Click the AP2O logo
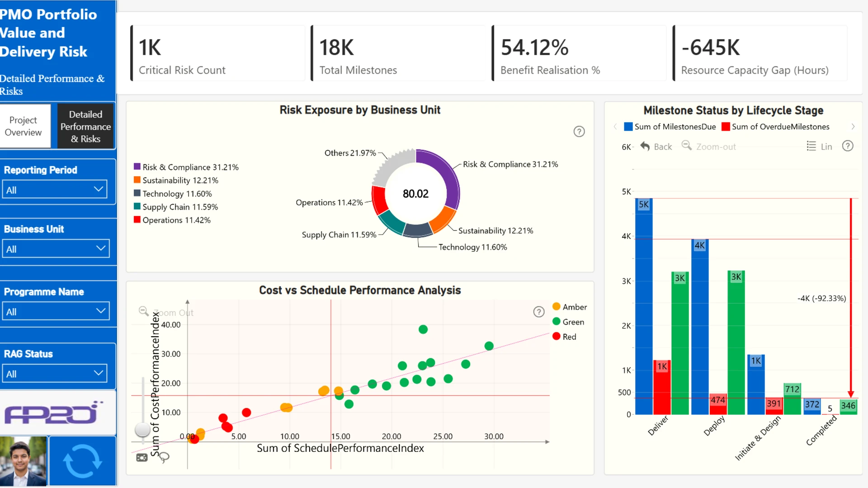Image resolution: width=868 pixels, height=488 pixels. click(x=54, y=413)
